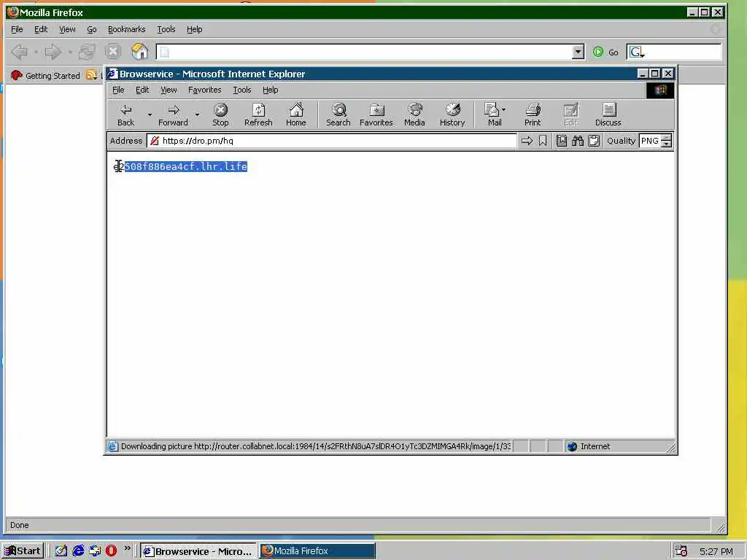Open the Firefox Go menu
Viewport: 747px width, 560px height.
pos(91,29)
